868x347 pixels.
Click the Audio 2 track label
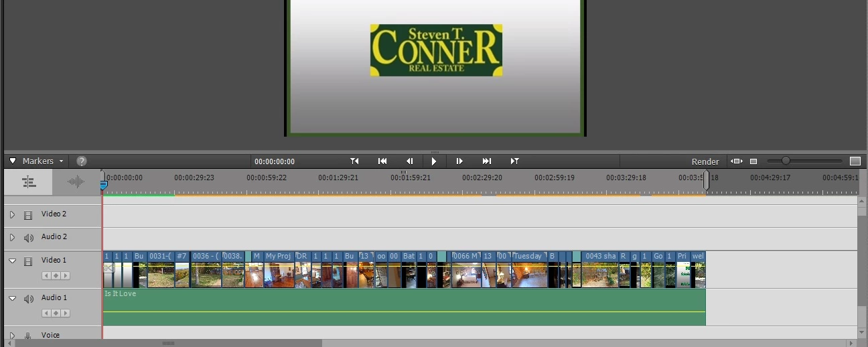pyautogui.click(x=54, y=236)
